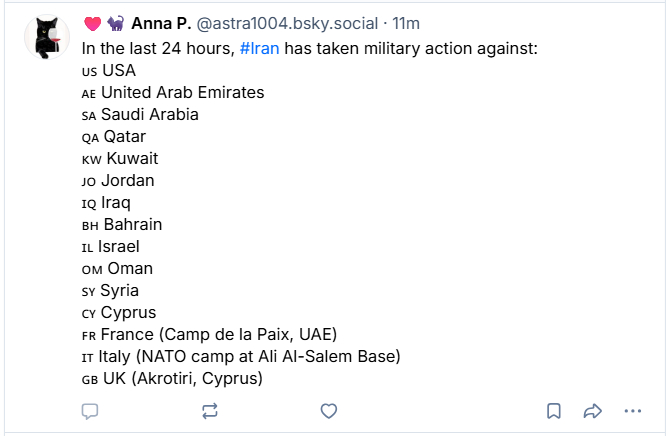Bookmark this post
669x436 pixels.
[554, 411]
